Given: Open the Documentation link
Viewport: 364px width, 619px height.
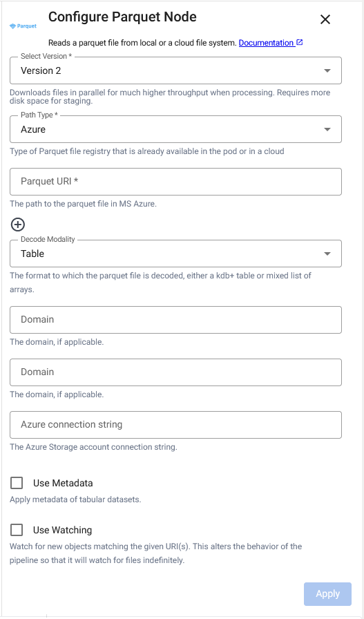Looking at the screenshot, I should 266,43.
